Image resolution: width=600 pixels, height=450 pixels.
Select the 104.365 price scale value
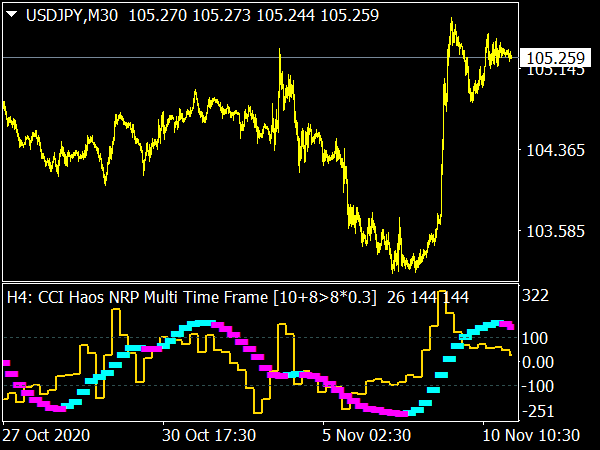[x=556, y=150]
